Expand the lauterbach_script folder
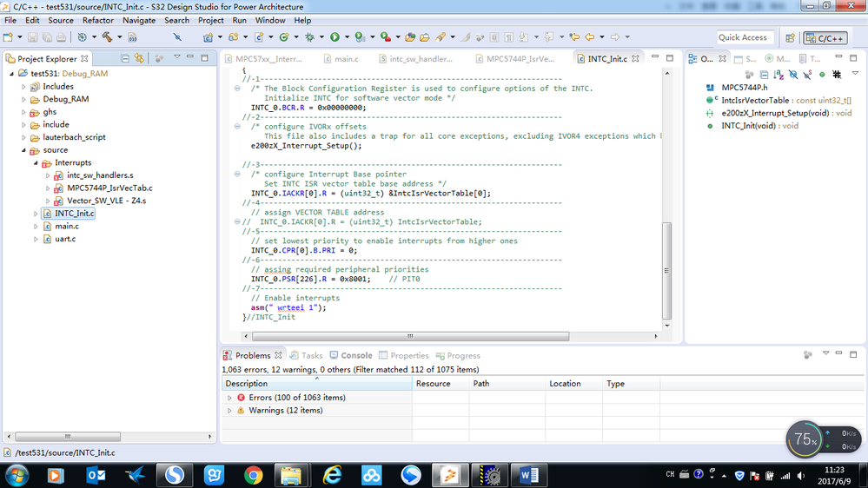This screenshot has height=488, width=868. (x=23, y=137)
